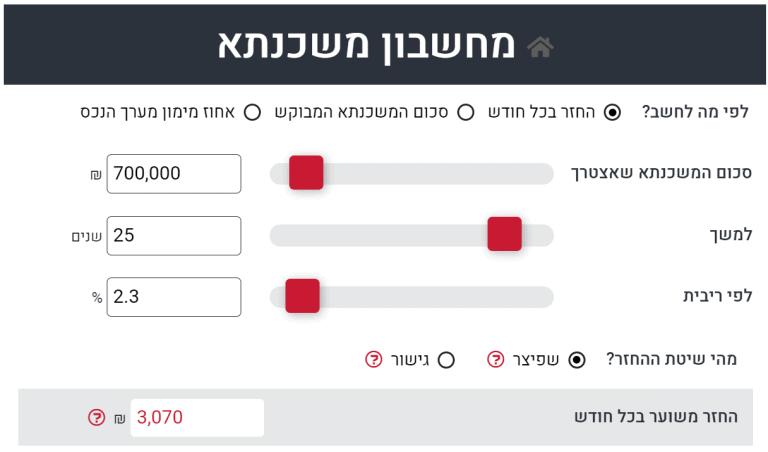Select אחוז מימון מערך הנכס radio option
Image resolution: width=768 pixels, height=452 pixels.
click(x=252, y=112)
